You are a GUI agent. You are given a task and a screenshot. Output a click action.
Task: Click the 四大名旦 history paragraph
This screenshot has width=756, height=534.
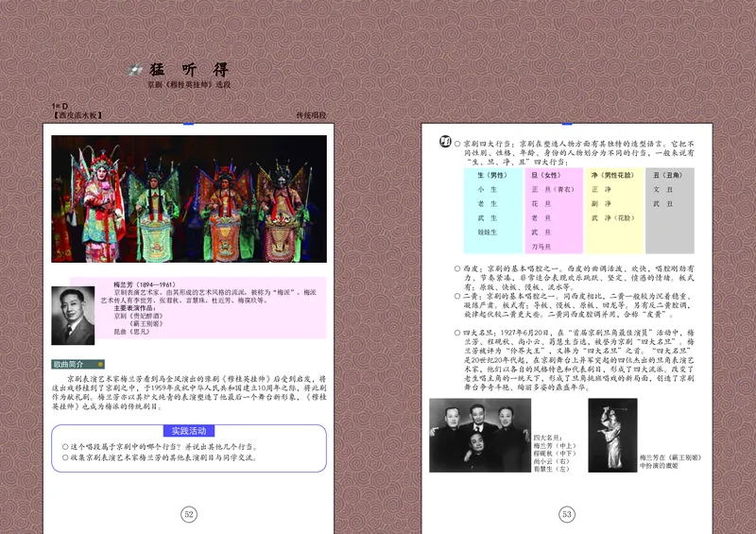(575, 360)
